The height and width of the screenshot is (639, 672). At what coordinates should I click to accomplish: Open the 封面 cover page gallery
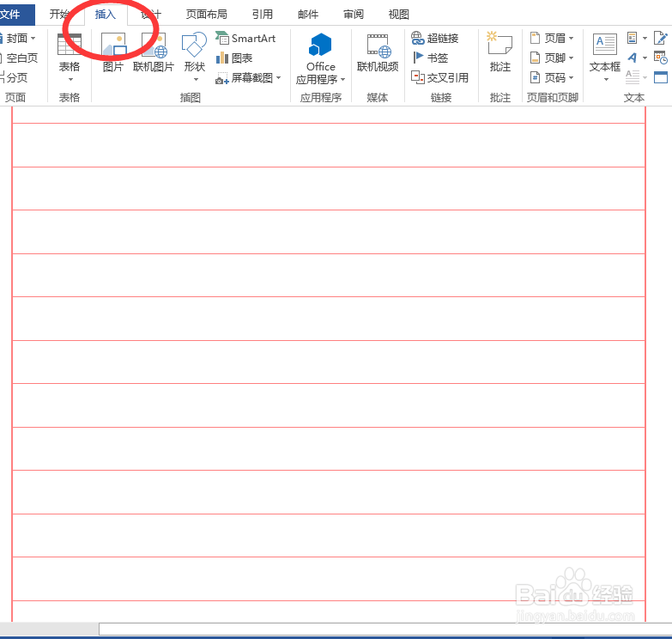[x=18, y=38]
